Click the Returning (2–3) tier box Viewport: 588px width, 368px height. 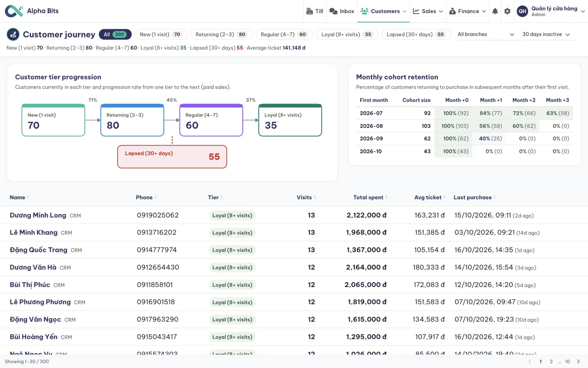pos(132,120)
